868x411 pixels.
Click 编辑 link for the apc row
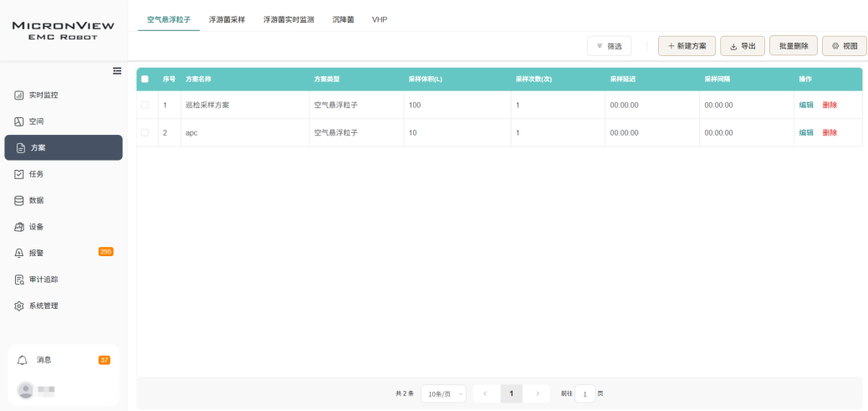pos(806,132)
